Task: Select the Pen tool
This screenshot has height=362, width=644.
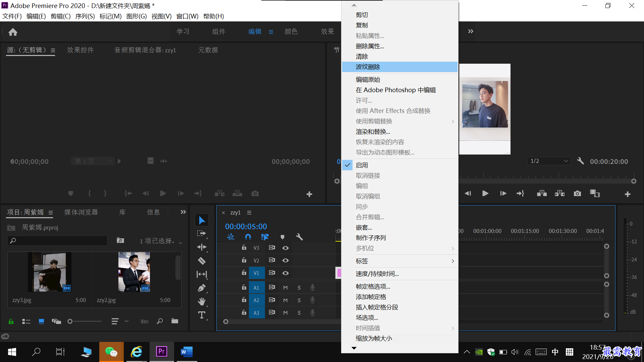Action: 202,288
